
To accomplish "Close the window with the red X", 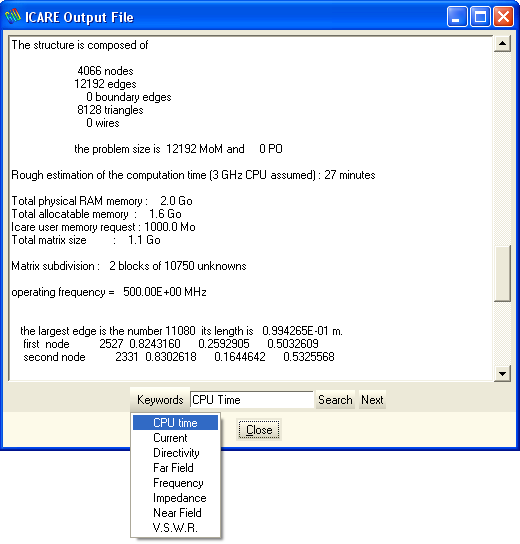I will (503, 16).
